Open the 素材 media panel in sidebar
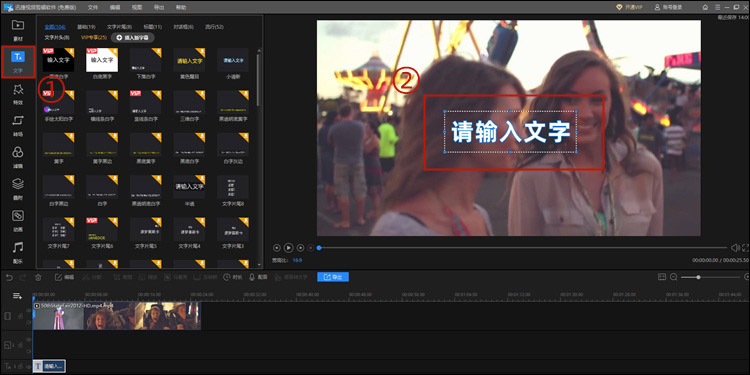Viewport: 750px width, 375px height. click(x=18, y=30)
